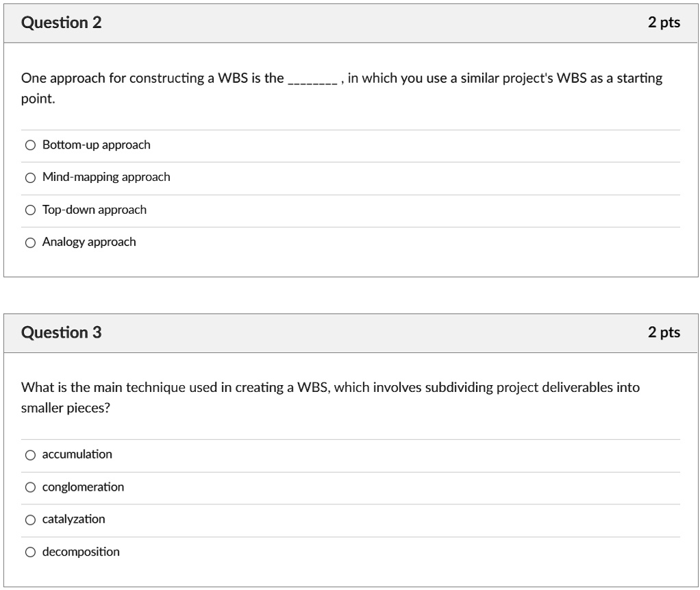Viewport: 700px width, 590px height.
Task: Click the decomposition label text
Action: click(x=80, y=552)
